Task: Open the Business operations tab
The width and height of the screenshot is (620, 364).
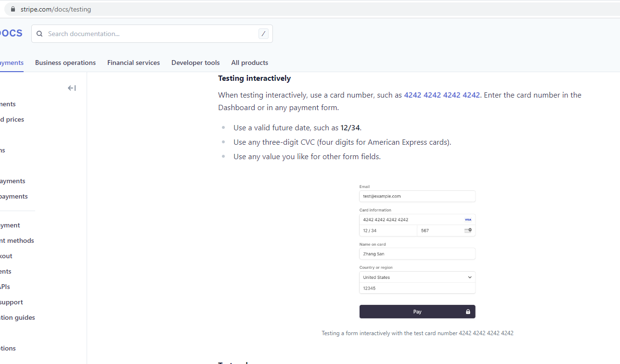Action: click(x=65, y=63)
